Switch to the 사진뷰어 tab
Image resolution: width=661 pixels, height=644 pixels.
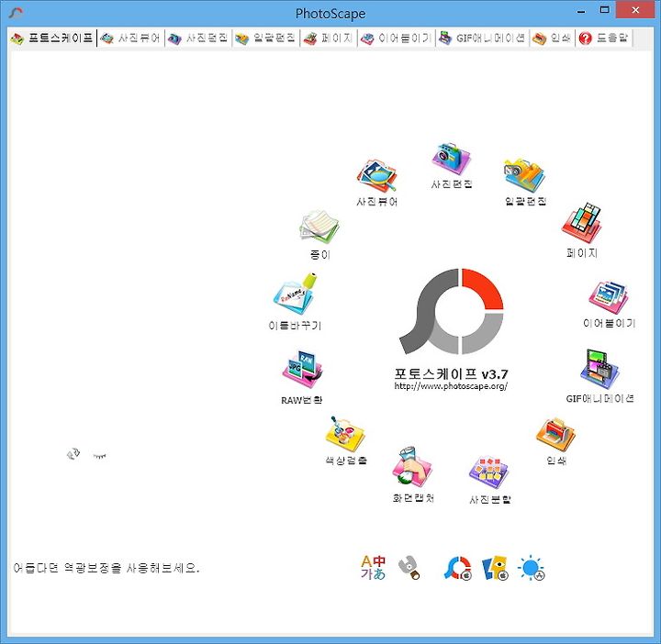130,39
